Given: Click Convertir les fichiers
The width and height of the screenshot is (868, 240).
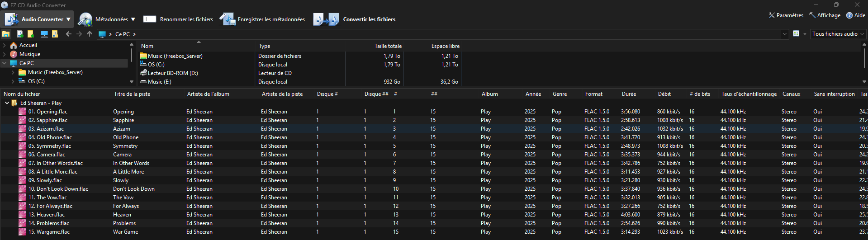Looking at the screenshot, I should [355, 19].
